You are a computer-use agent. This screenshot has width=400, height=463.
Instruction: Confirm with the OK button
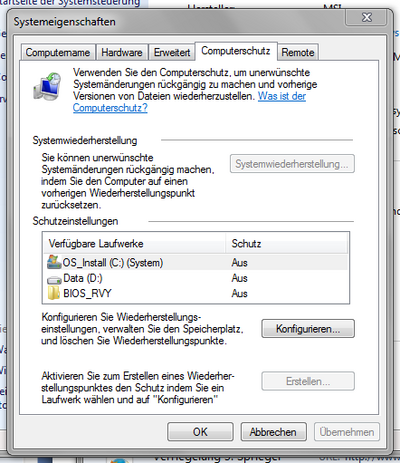[200, 432]
